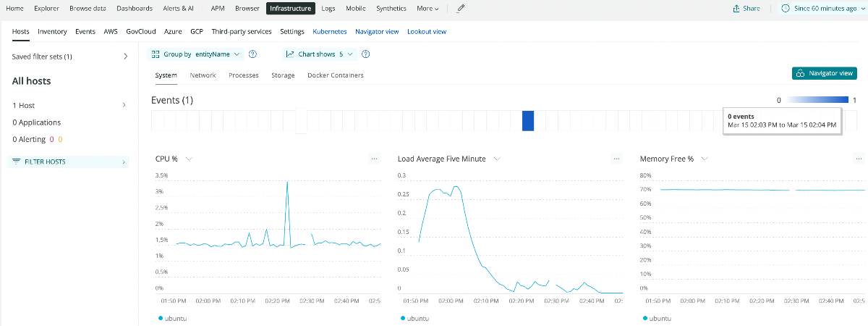This screenshot has height=326, width=868.
Task: Select the Infrastructure nav item
Action: pos(291,9)
